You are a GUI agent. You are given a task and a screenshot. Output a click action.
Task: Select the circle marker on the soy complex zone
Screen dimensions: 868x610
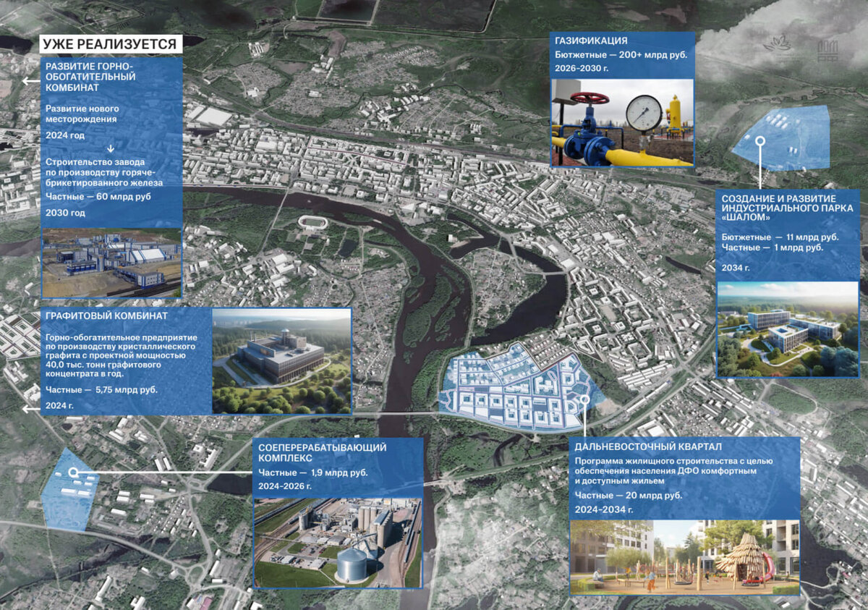click(x=74, y=472)
